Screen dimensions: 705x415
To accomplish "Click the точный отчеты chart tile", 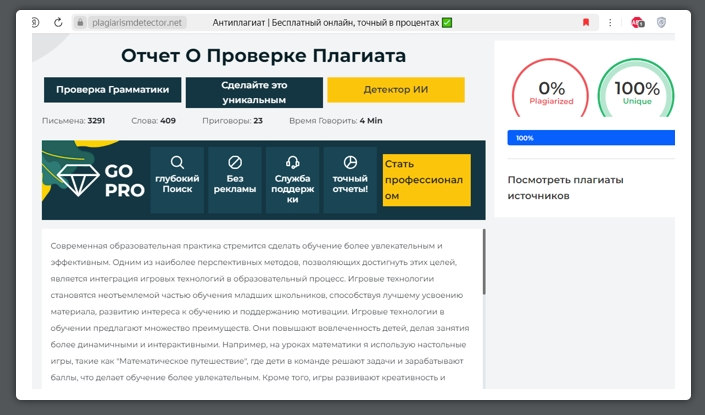I will [350, 180].
